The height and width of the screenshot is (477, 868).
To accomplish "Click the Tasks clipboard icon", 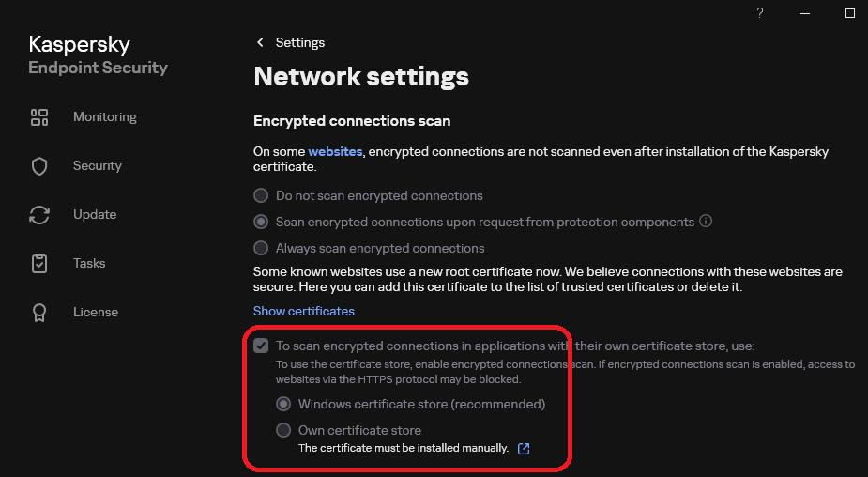I will pos(39,264).
